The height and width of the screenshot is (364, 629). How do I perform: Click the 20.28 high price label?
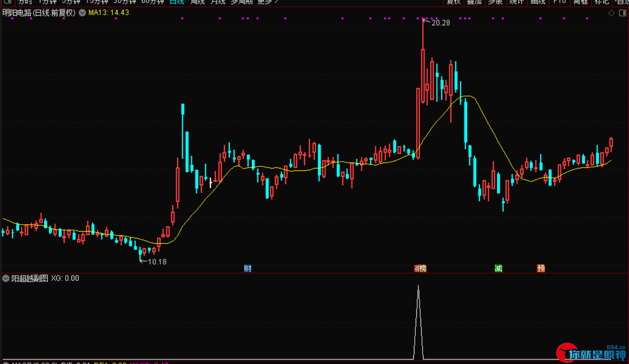click(440, 22)
